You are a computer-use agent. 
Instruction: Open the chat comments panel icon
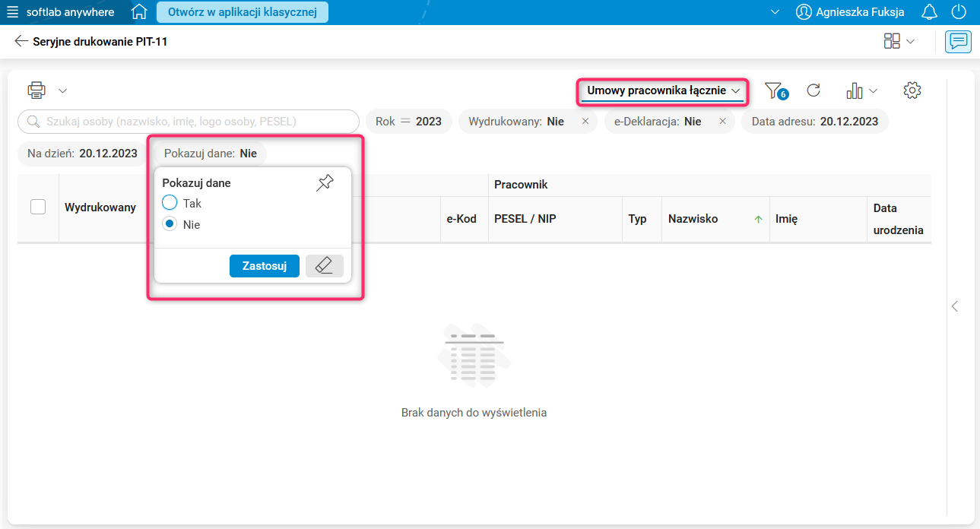[958, 42]
